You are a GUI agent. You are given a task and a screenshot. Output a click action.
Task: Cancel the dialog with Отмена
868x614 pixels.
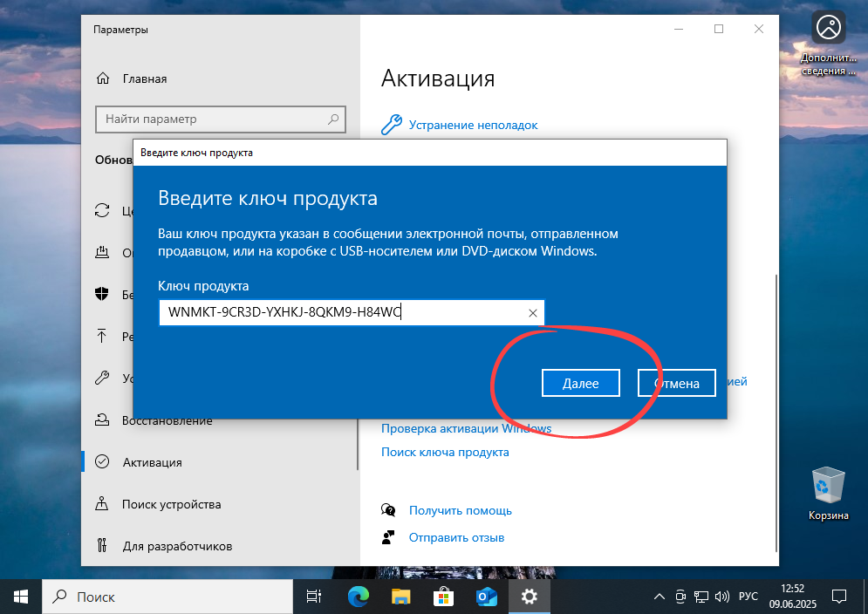[676, 382]
